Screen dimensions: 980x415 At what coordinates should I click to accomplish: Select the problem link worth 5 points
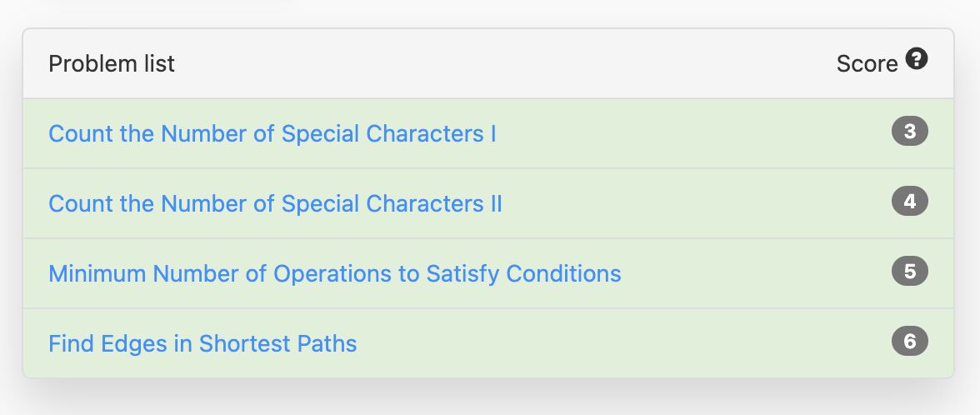335,273
